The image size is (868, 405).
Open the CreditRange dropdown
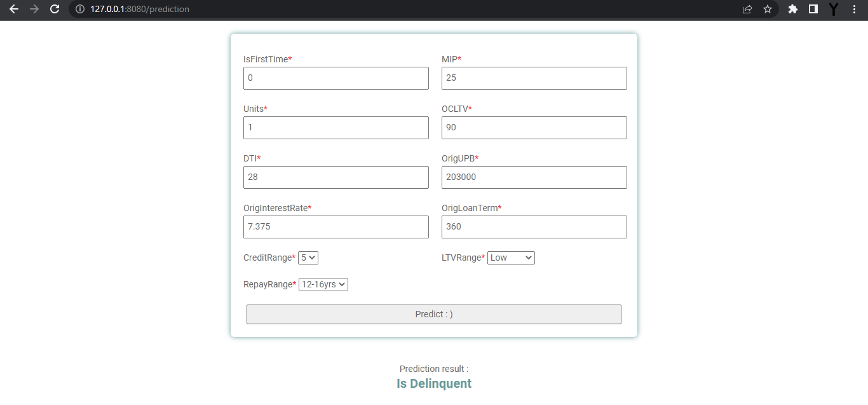[308, 257]
